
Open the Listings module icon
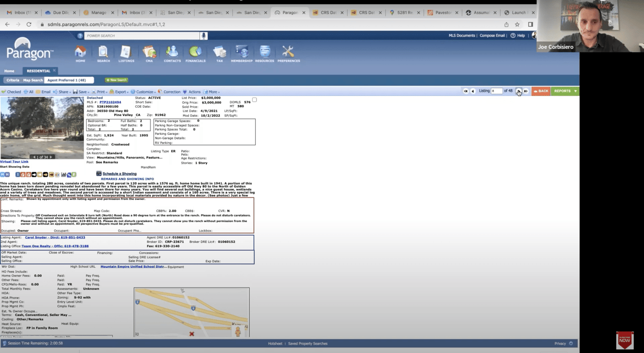(x=126, y=52)
